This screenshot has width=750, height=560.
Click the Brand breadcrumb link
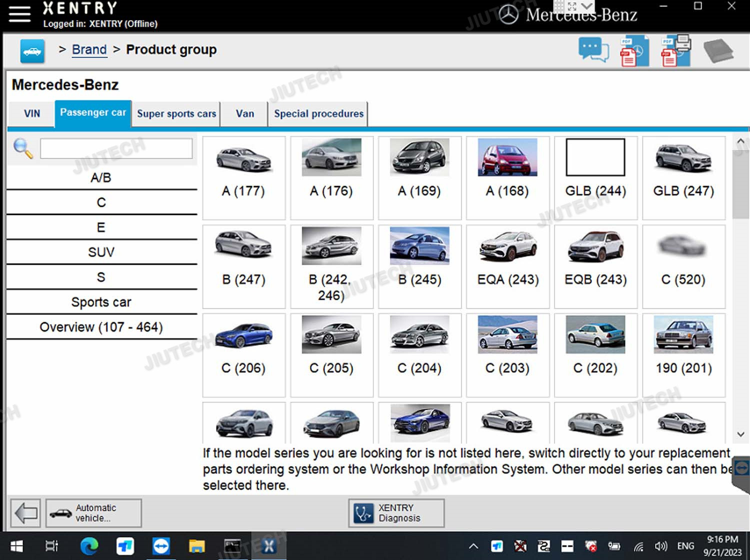coord(89,50)
